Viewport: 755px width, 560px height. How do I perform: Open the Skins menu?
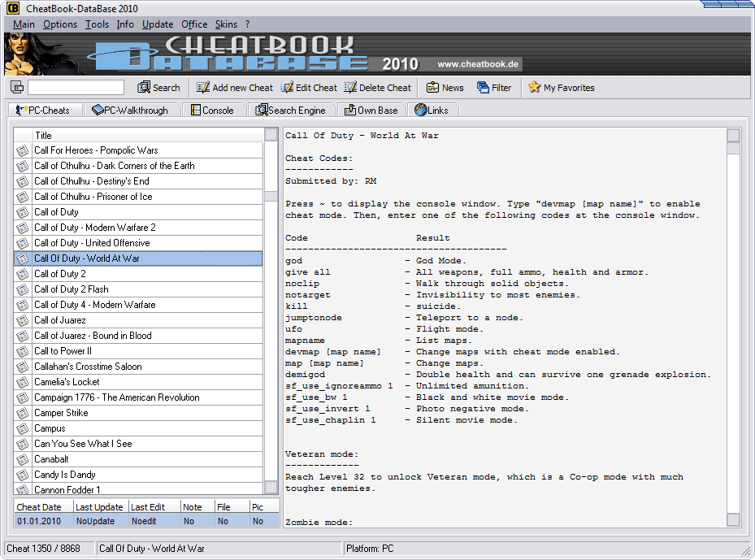coord(226,24)
